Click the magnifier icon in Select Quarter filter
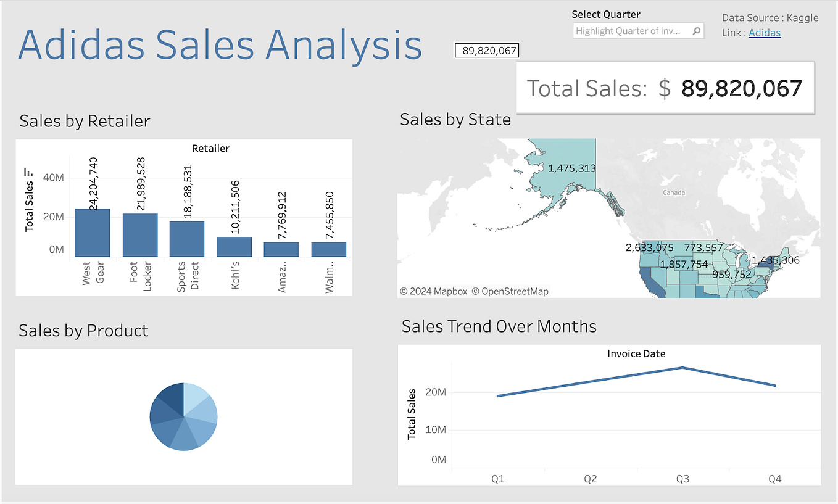 [697, 30]
